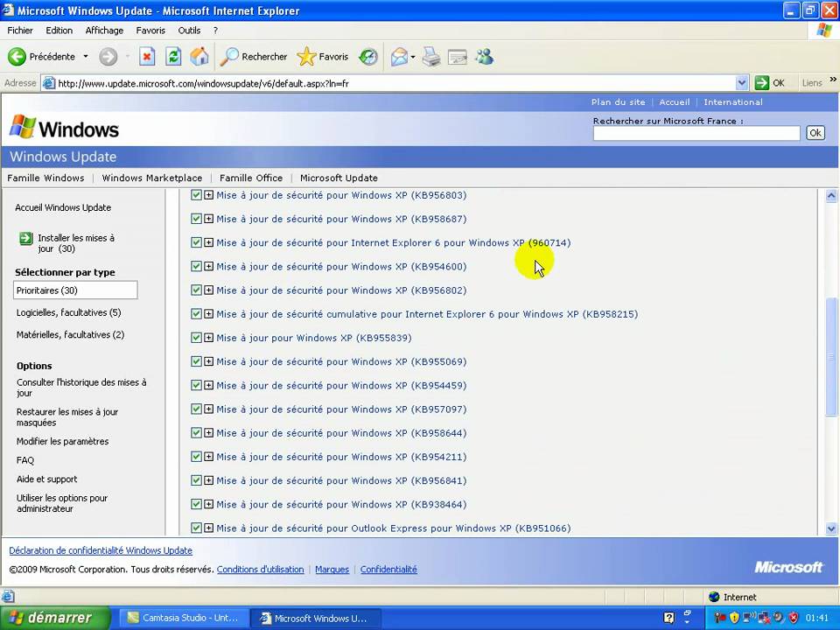The height and width of the screenshot is (630, 840).
Task: Switch to the Microsoft Update tab
Action: [339, 178]
